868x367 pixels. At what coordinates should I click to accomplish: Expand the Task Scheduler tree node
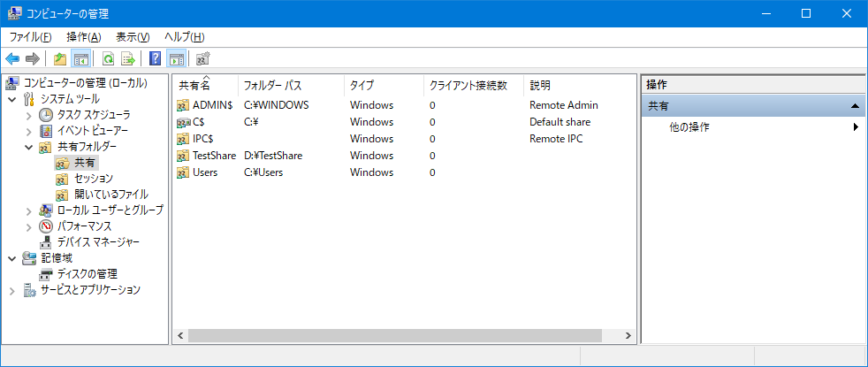coord(29,115)
